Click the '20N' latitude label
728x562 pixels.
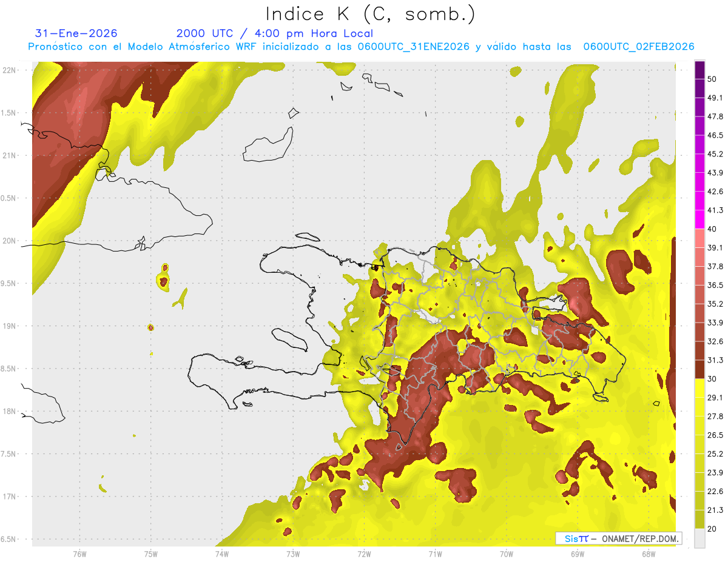[9, 241]
